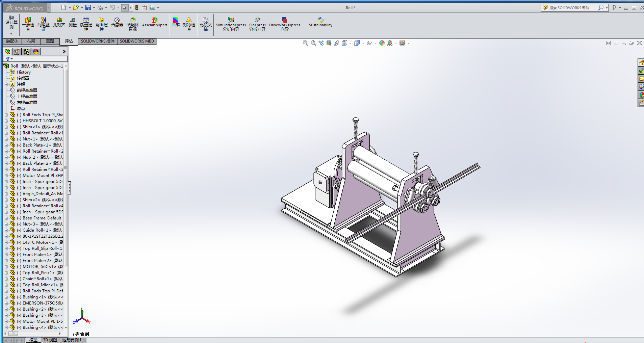Open the ConfigurationManager tab icon
This screenshot has height=343, width=644.
(x=26, y=52)
